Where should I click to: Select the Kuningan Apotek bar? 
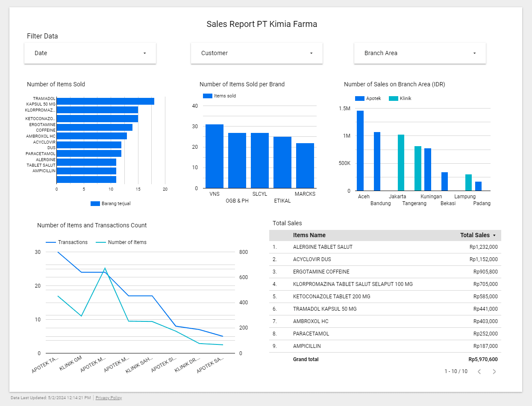pos(428,169)
